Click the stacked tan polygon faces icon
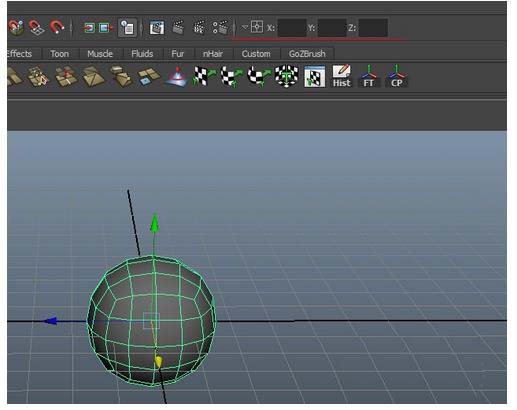The width and height of the screenshot is (517, 410). pos(121,77)
